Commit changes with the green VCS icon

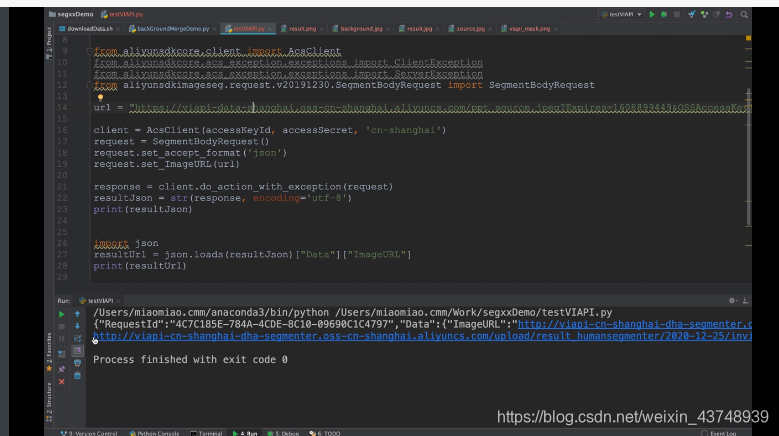tap(704, 14)
